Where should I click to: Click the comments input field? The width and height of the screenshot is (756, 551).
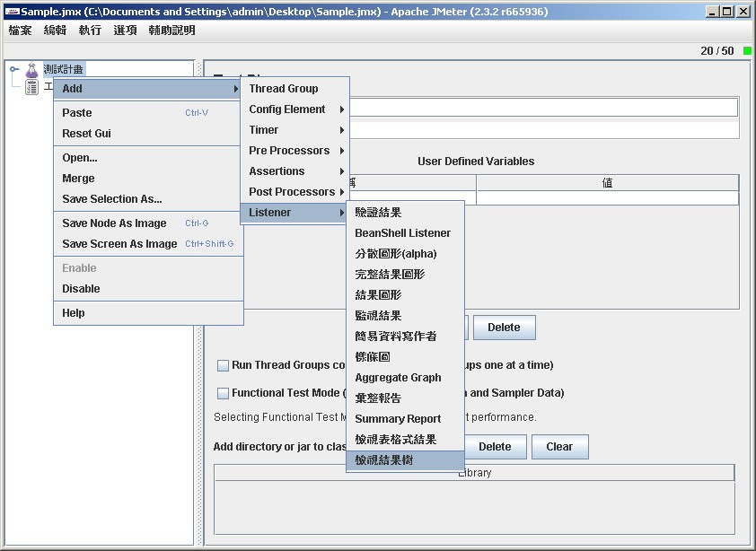(543, 130)
